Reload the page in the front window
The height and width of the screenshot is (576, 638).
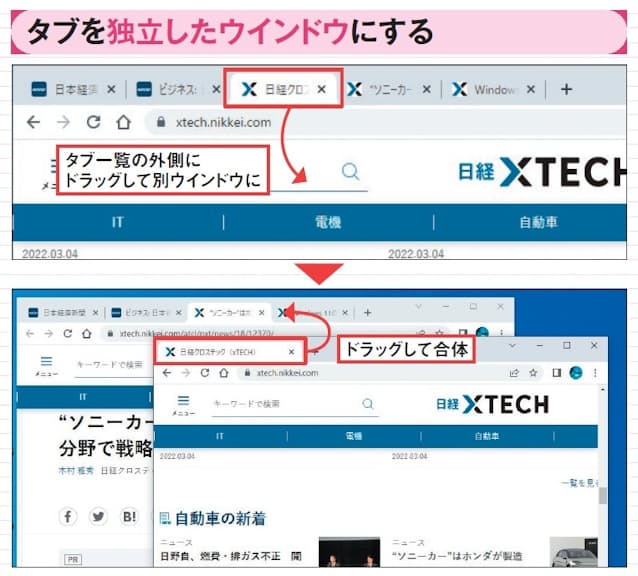pos(205,373)
